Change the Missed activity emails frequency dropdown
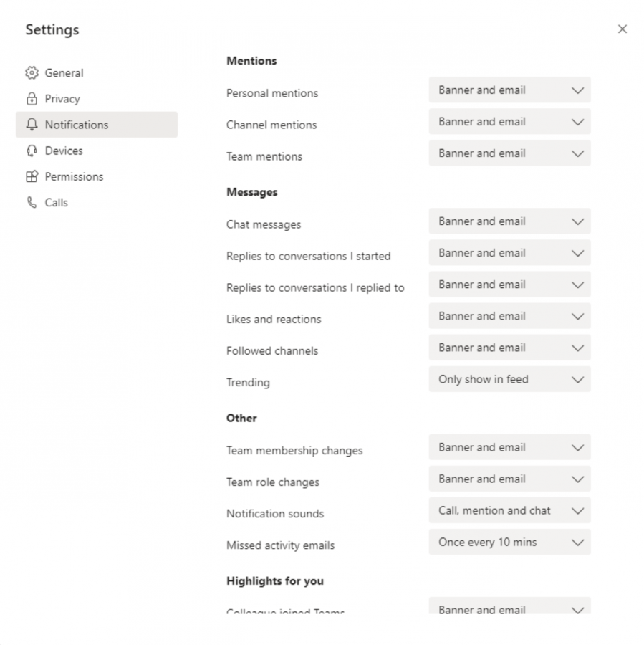This screenshot has height=645, width=644. coord(509,542)
